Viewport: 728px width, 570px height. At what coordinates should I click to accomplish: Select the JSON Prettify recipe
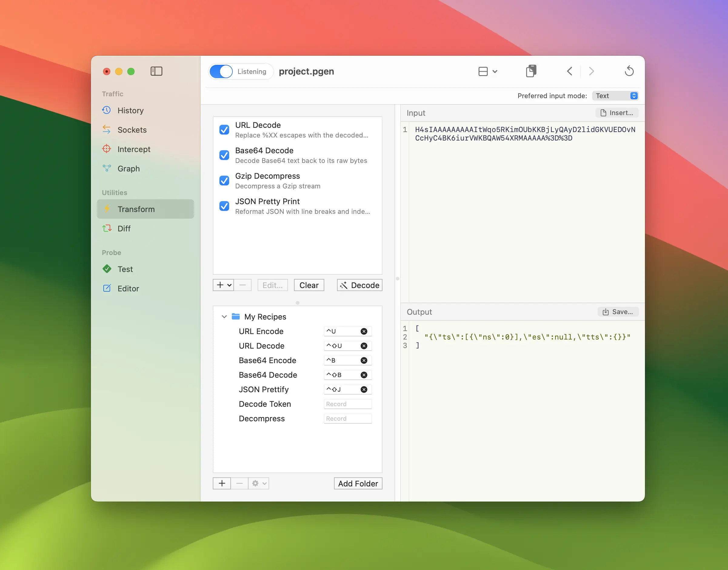[264, 389]
